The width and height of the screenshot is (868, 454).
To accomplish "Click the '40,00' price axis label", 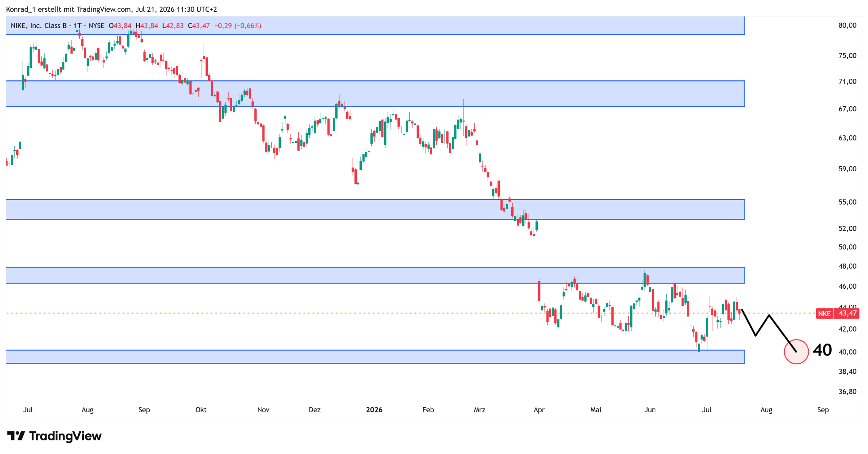I will 847,352.
